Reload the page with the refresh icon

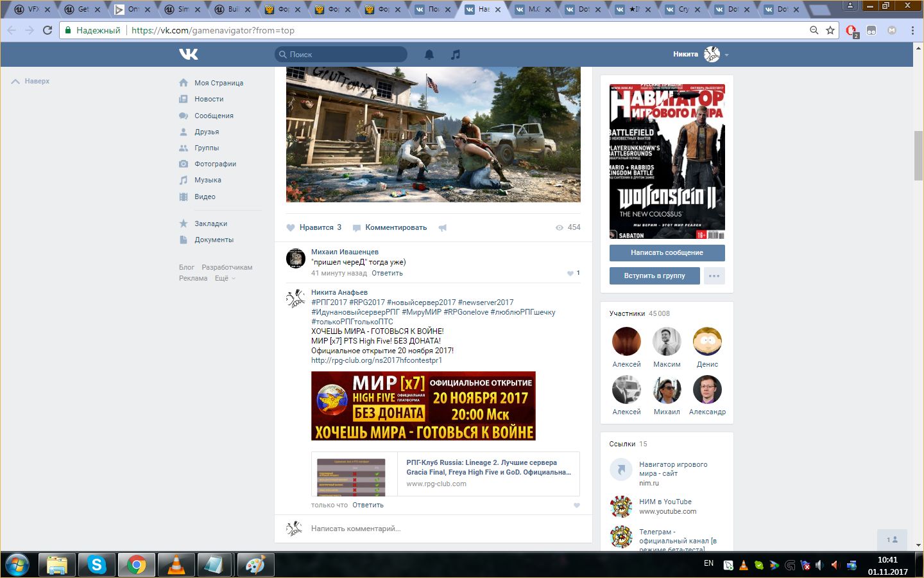click(x=47, y=30)
